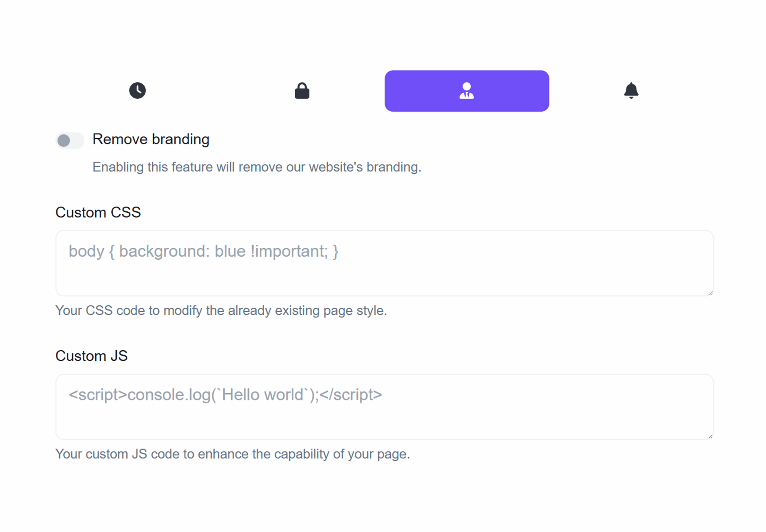Screen dimensions: 766x532
Task: Click the Custom CSS field label
Action: click(98, 212)
